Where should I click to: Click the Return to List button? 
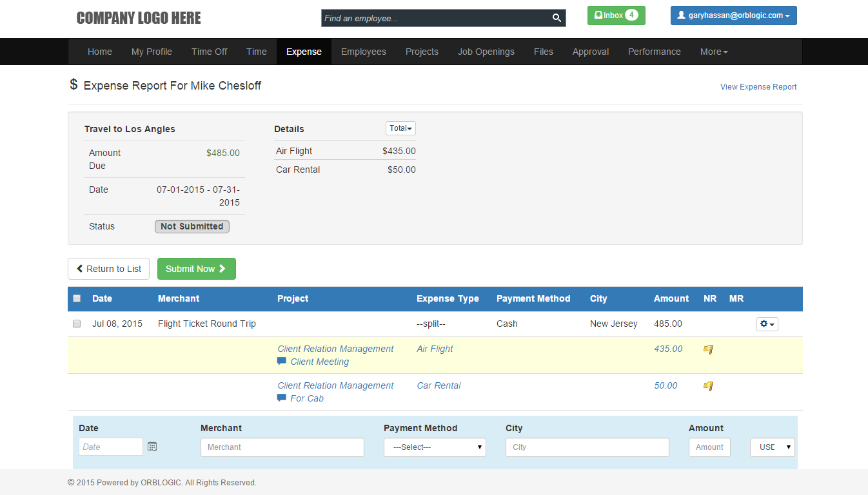[x=109, y=269]
